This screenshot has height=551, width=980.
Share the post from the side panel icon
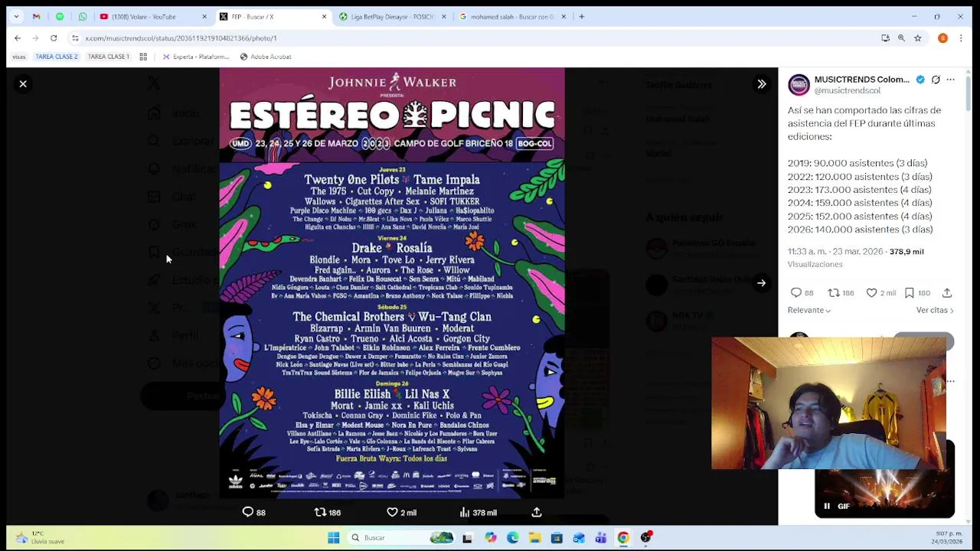(947, 292)
